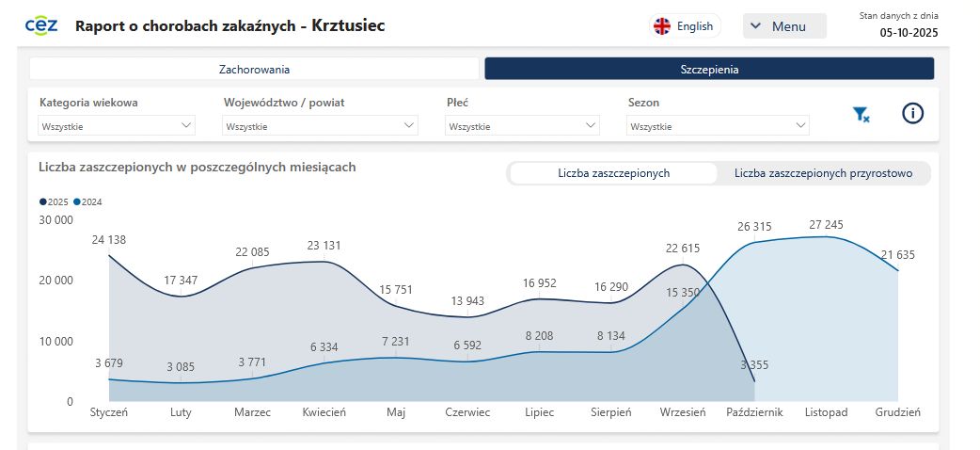Click the Grudzień axis label

point(897,412)
